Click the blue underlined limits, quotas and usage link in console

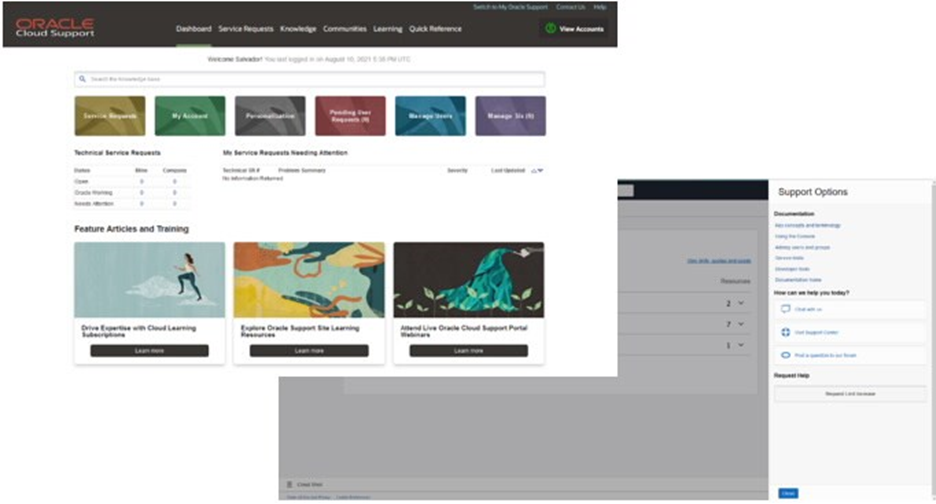[719, 261]
